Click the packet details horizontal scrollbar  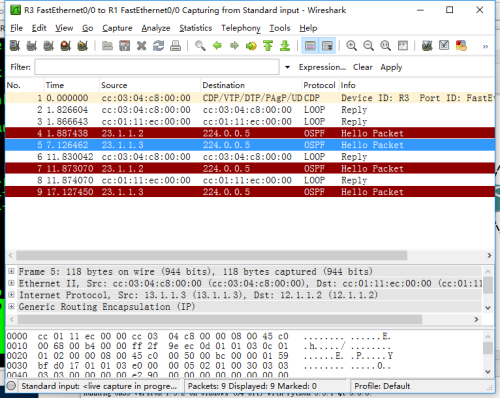point(220,319)
